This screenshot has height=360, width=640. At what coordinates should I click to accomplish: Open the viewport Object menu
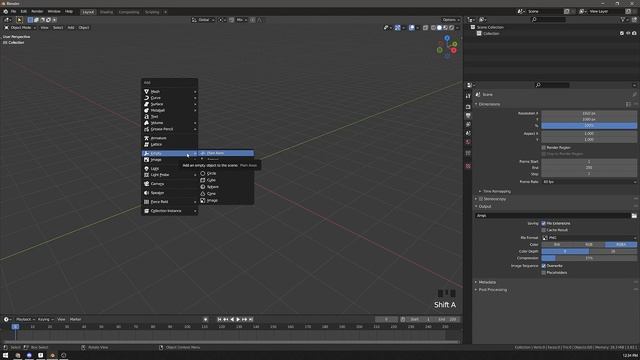pyautogui.click(x=84, y=28)
